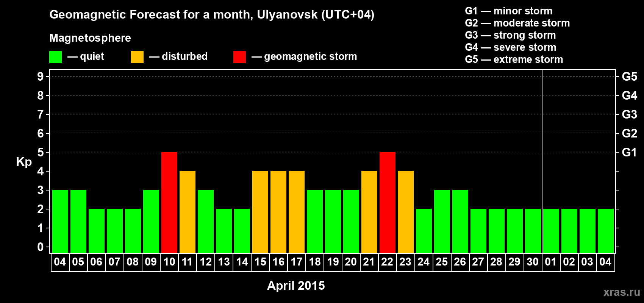Click the G5 label on right axis
This screenshot has width=644, height=303.
pos(629,77)
